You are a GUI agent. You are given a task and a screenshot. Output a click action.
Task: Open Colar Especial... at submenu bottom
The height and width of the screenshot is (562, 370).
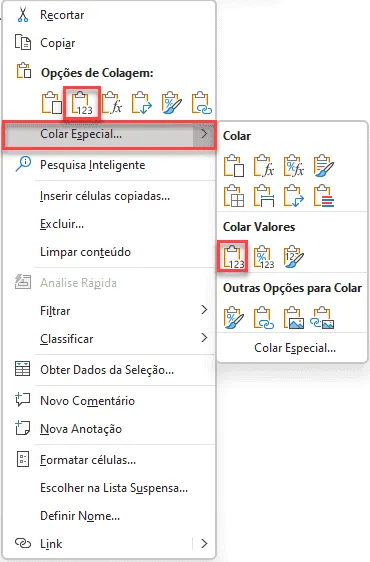tap(295, 348)
